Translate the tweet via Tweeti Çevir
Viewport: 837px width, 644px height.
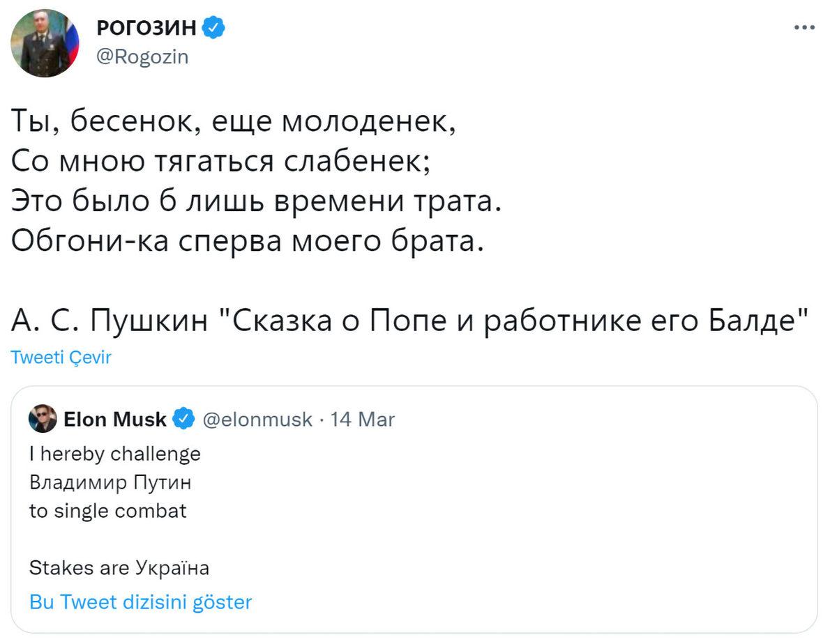point(61,357)
